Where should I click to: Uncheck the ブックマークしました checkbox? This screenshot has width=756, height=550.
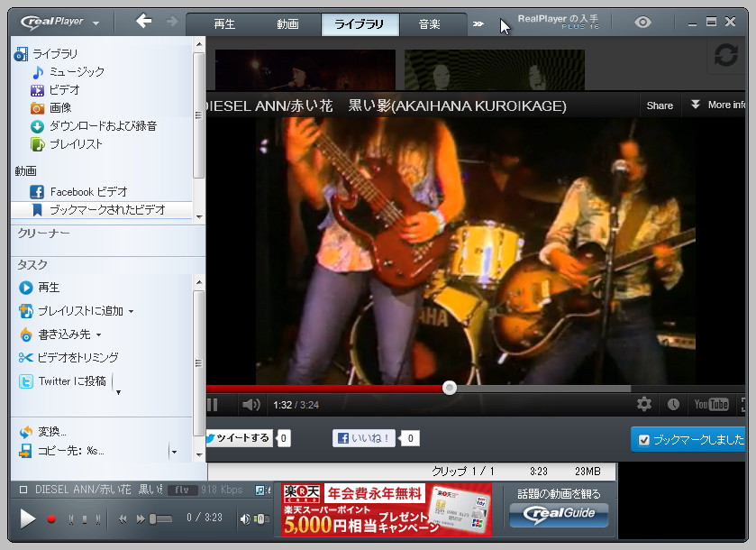643,438
